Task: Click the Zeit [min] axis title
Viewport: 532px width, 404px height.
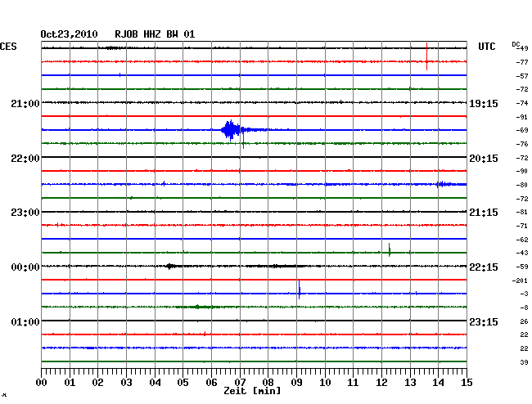Action: (x=252, y=391)
